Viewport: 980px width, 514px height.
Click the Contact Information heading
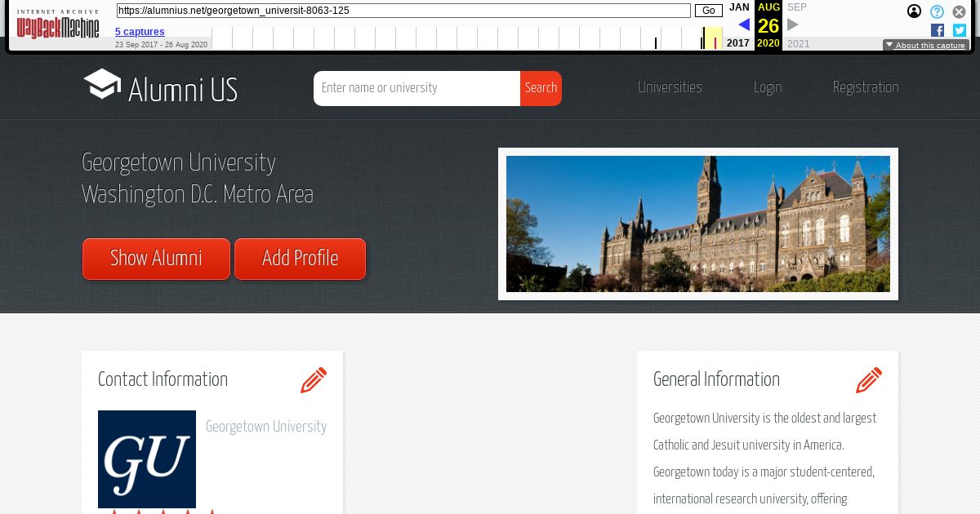coord(163,379)
